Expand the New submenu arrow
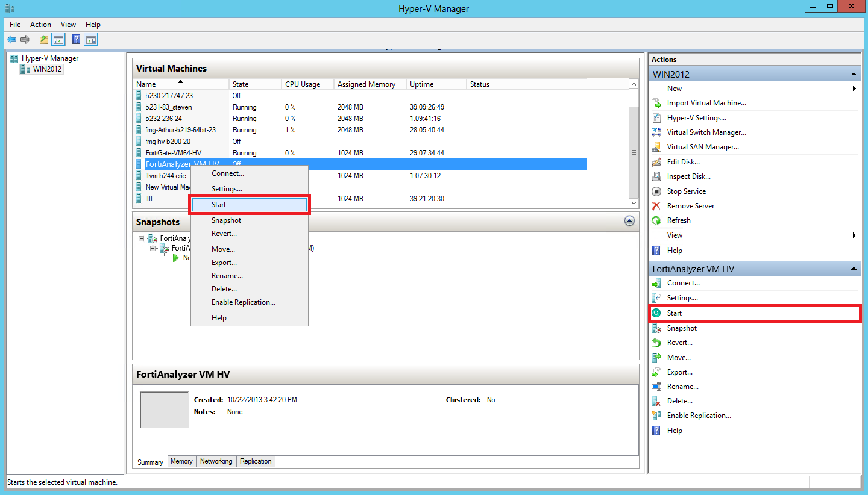868x495 pixels. click(x=854, y=88)
